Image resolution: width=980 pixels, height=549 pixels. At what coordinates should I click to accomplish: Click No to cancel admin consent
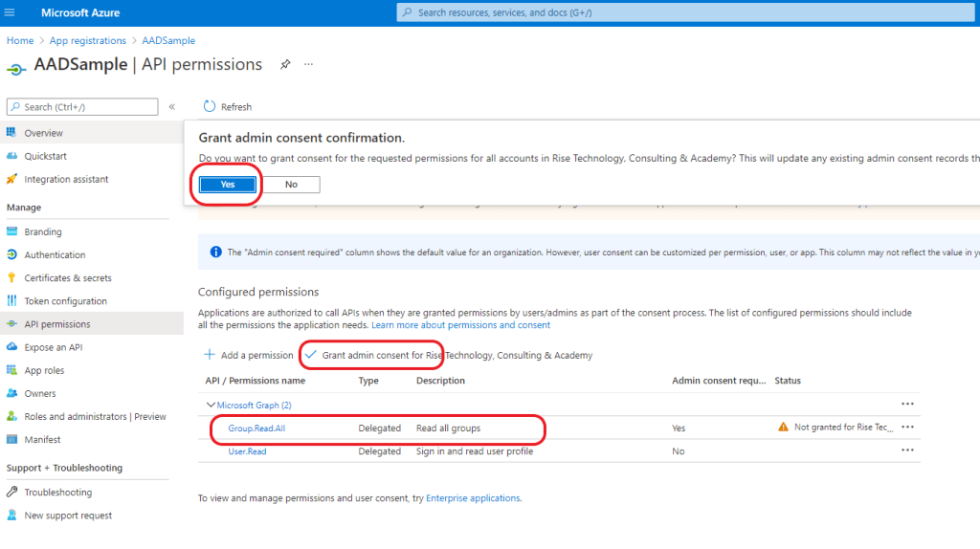[x=290, y=185]
